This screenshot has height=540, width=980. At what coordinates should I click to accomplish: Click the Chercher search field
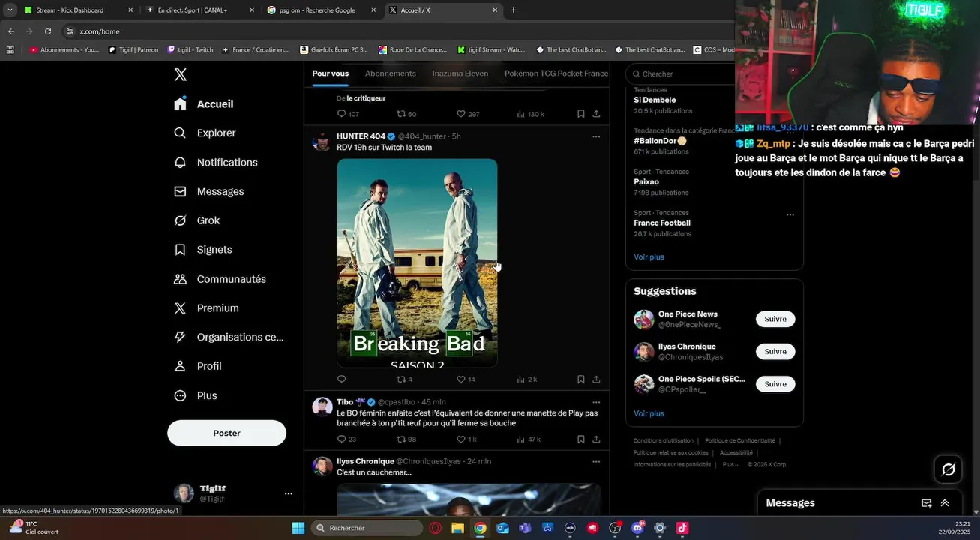tap(681, 73)
